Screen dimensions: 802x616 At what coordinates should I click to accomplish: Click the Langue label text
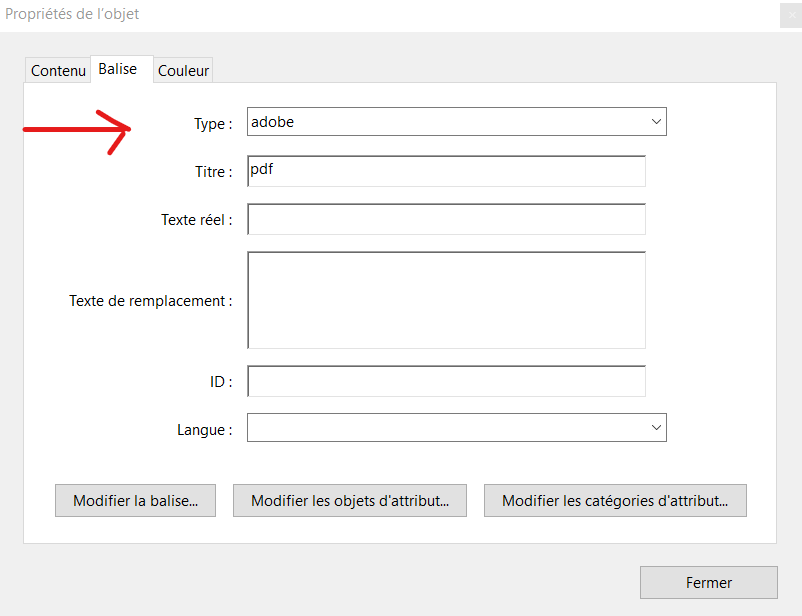pos(205,430)
